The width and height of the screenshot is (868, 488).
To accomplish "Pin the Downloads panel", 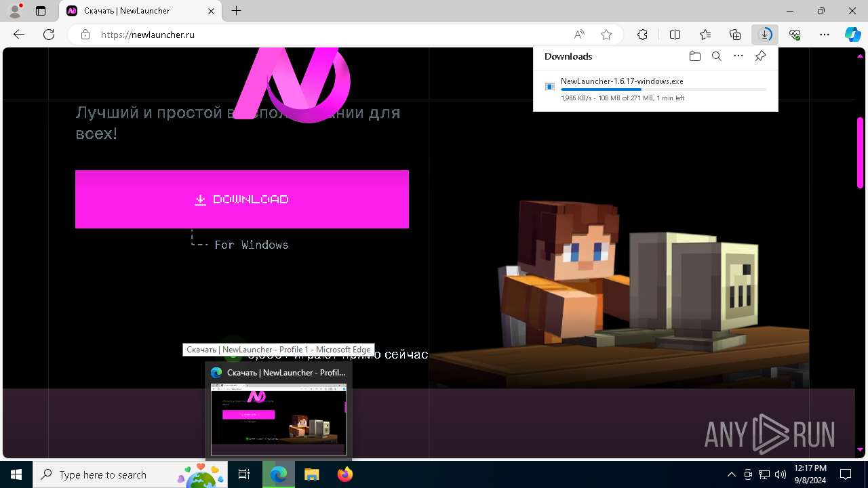I will 760,56.
